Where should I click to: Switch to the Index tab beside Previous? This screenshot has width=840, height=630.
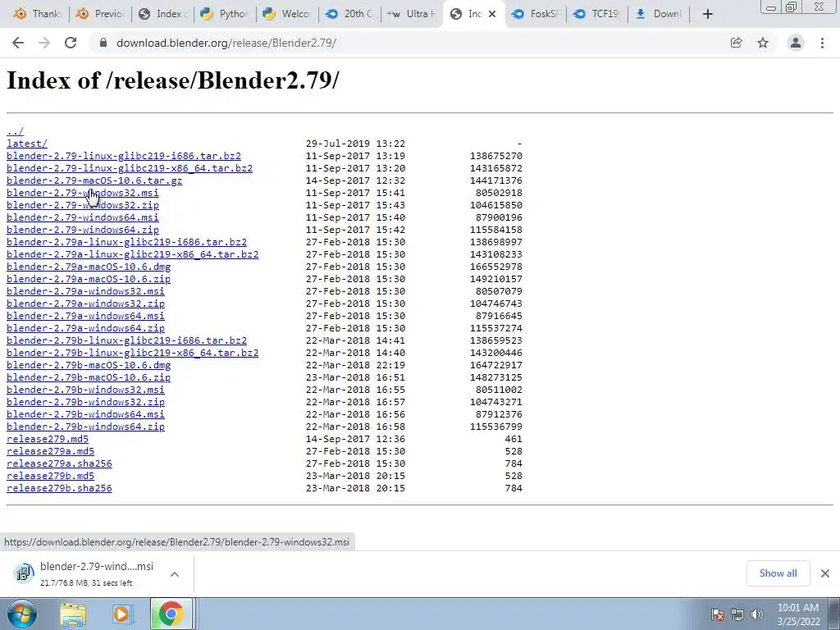162,14
